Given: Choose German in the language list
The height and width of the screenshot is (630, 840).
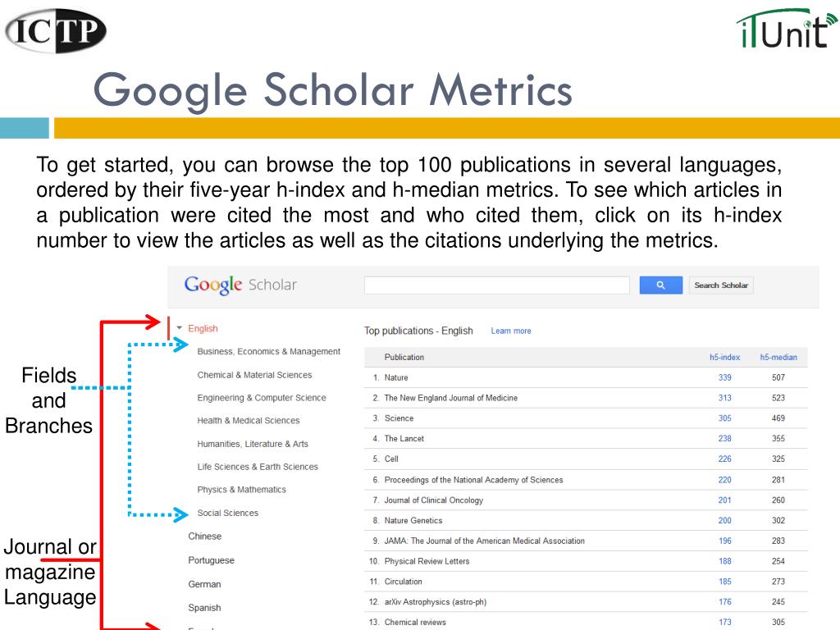Looking at the screenshot, I should 204,584.
